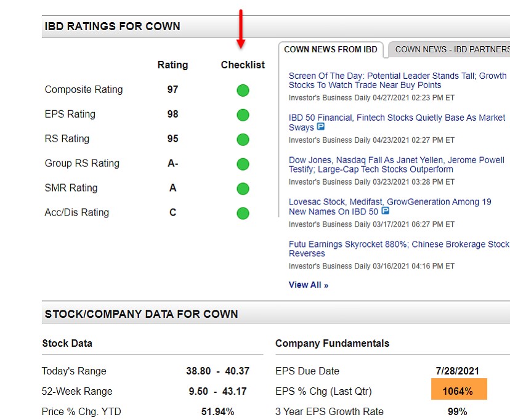The image size is (510, 420).
Task: Click the RS Rating green checklist dot
Action: 243,140
